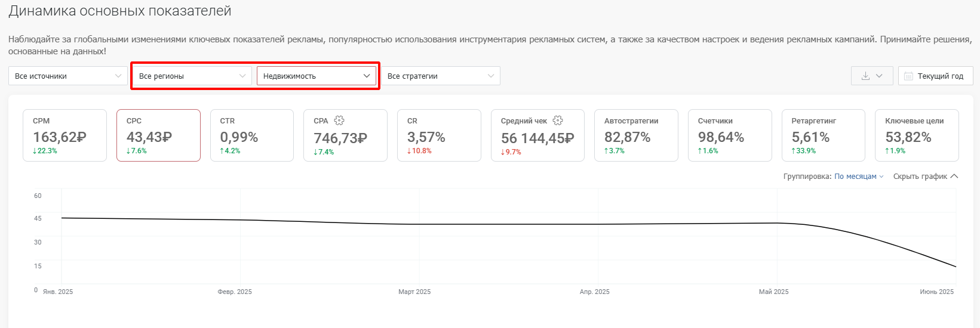Open Все стратегии dropdown

[441, 76]
